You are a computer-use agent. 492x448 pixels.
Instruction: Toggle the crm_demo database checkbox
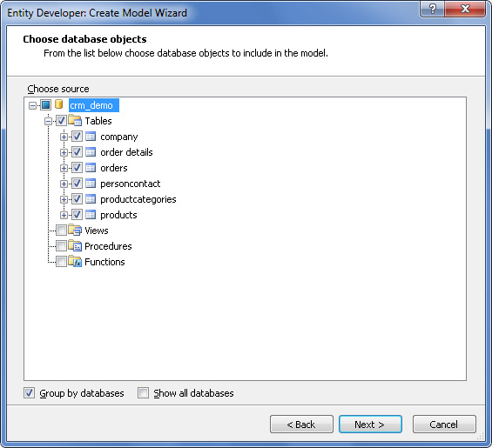[x=46, y=105]
